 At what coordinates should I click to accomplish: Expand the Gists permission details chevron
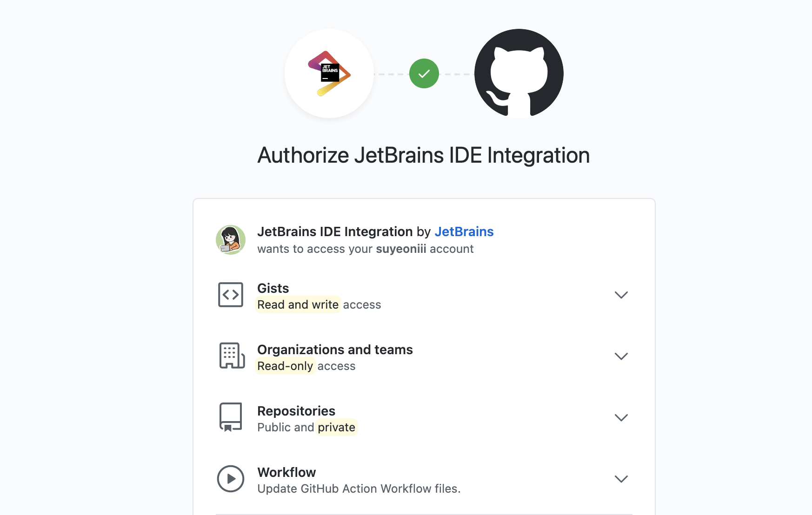coord(621,295)
